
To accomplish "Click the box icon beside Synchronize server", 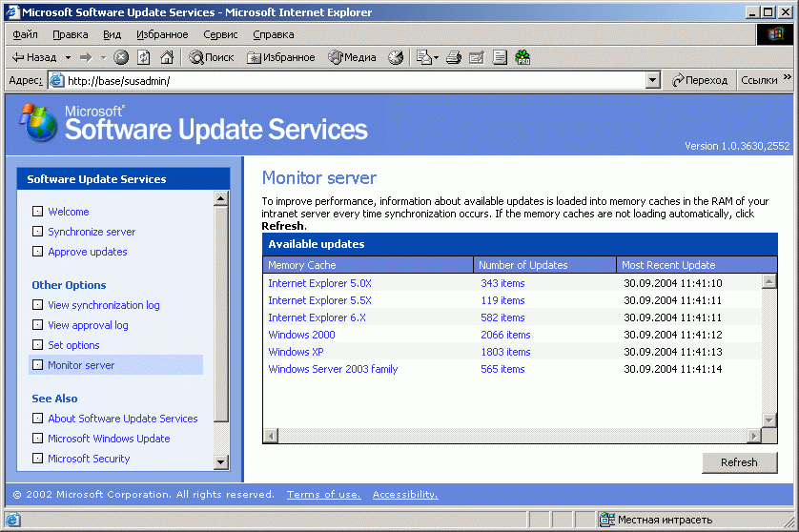I will 37,232.
